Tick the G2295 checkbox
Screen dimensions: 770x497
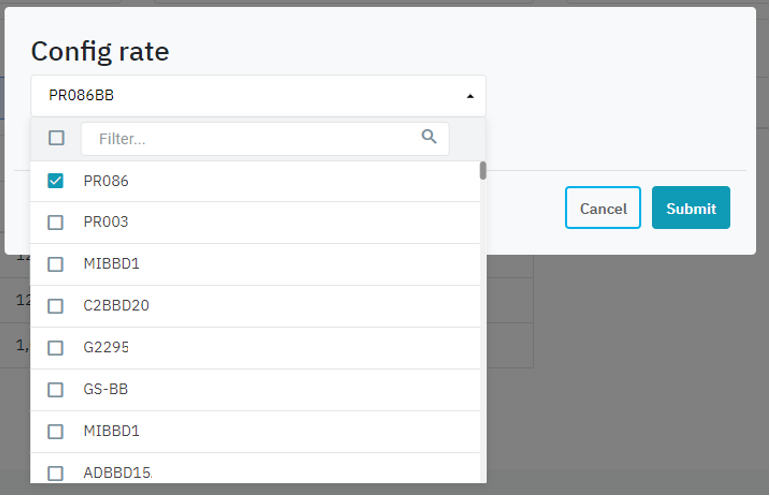coord(56,348)
